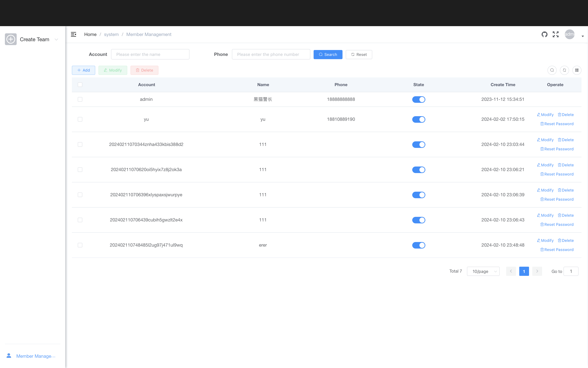588x368 pixels.
Task: Delete account ending 388d2
Action: 566,140
